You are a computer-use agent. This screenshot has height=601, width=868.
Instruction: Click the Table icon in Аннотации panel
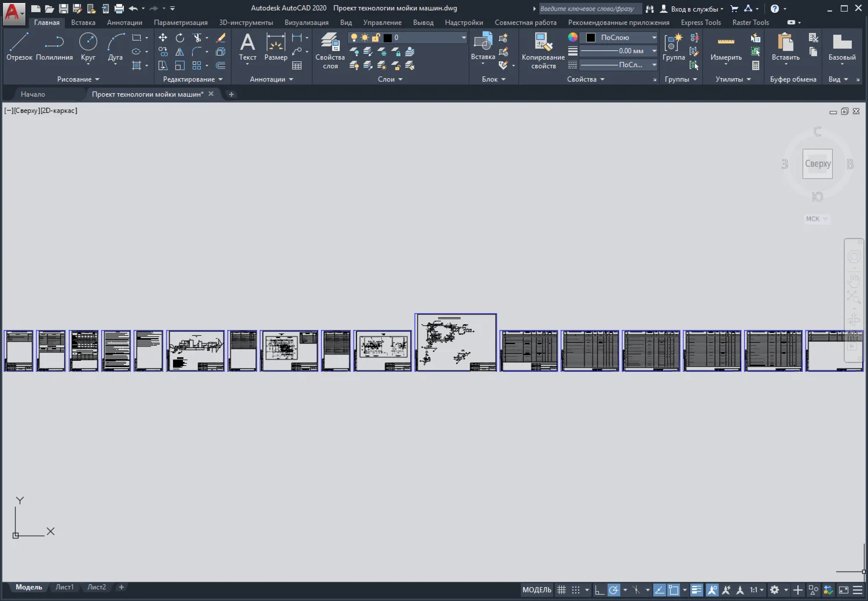tap(297, 65)
